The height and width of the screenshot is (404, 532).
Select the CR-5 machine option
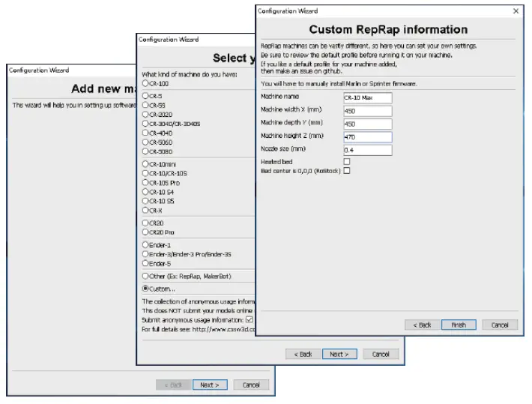click(x=145, y=96)
